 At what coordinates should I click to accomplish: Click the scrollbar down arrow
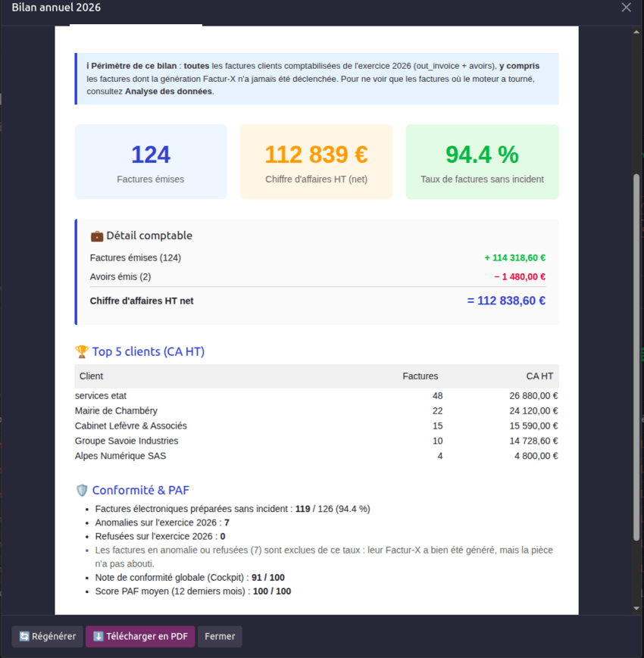[636, 608]
